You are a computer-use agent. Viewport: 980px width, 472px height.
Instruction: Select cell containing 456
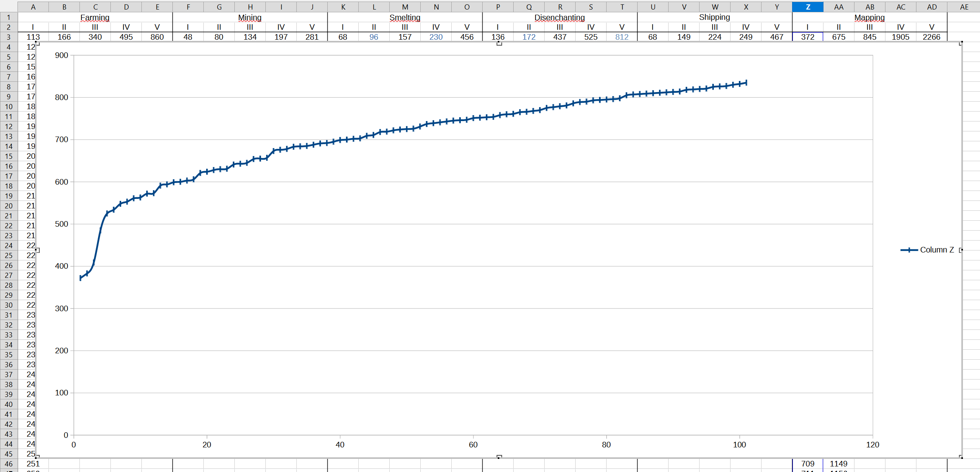tap(467, 37)
